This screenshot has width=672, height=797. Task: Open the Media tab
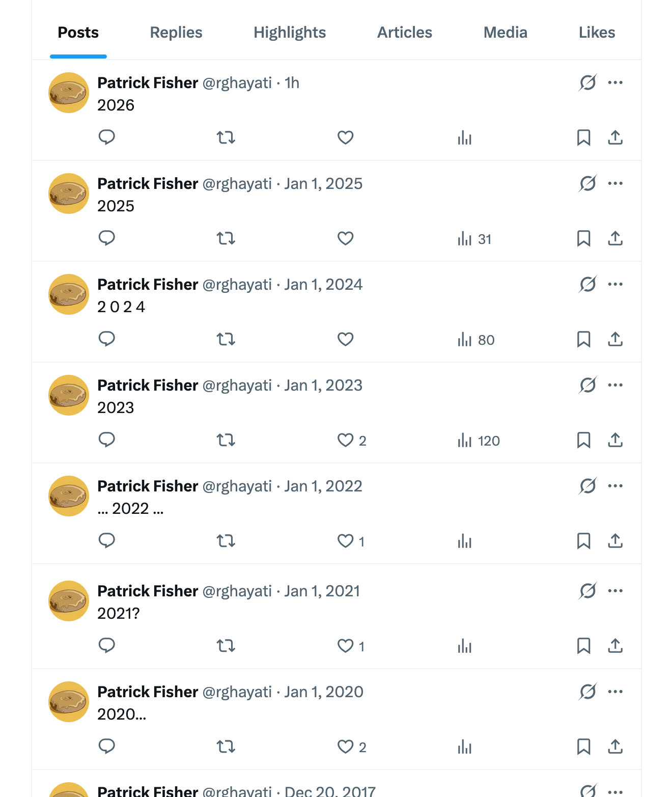point(505,33)
